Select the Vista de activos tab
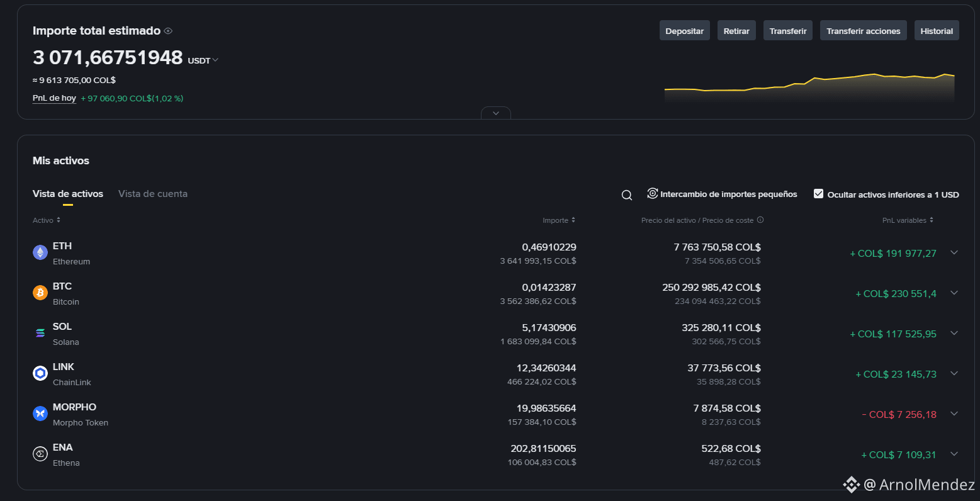Viewport: 980px width, 501px height. click(x=68, y=194)
